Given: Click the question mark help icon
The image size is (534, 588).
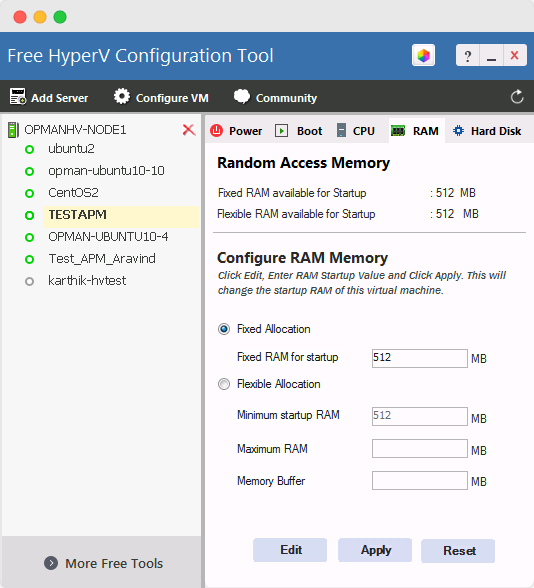Looking at the screenshot, I should click(468, 56).
